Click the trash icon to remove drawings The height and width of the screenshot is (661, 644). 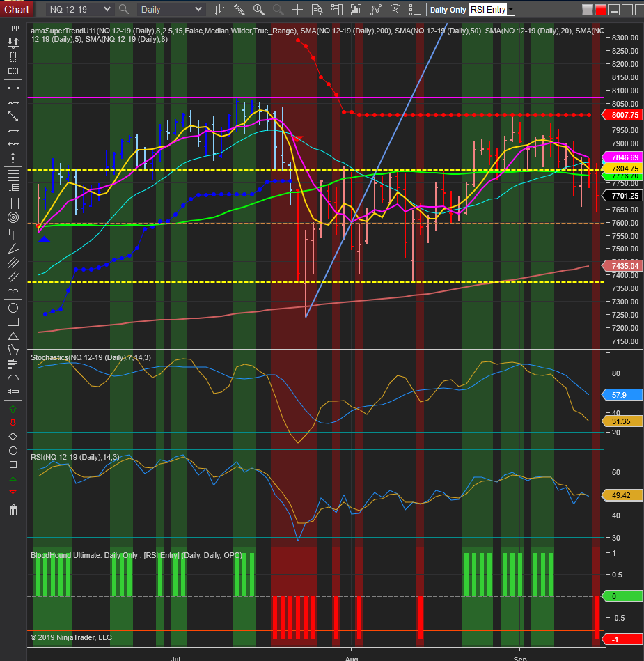pyautogui.click(x=13, y=510)
